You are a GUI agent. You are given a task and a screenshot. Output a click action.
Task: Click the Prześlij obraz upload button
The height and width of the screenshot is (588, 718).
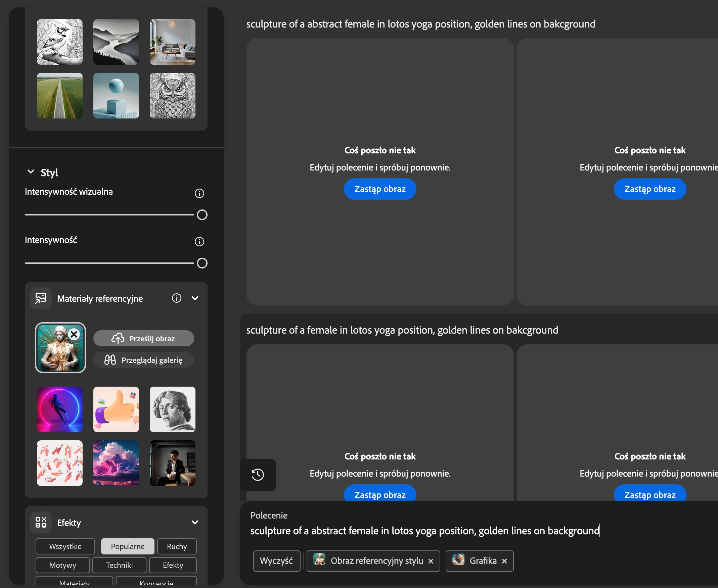143,338
